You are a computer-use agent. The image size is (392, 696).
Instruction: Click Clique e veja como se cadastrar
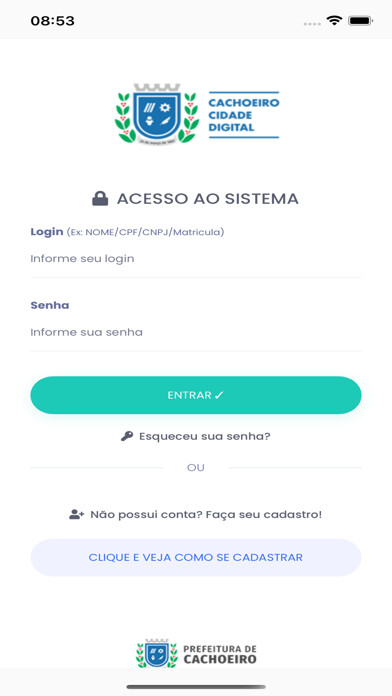point(196,558)
